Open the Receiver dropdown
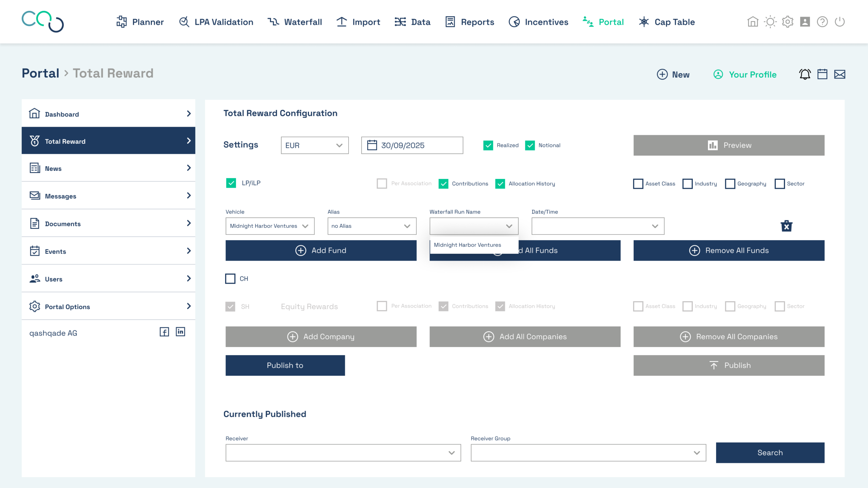868x488 pixels. pyautogui.click(x=343, y=453)
